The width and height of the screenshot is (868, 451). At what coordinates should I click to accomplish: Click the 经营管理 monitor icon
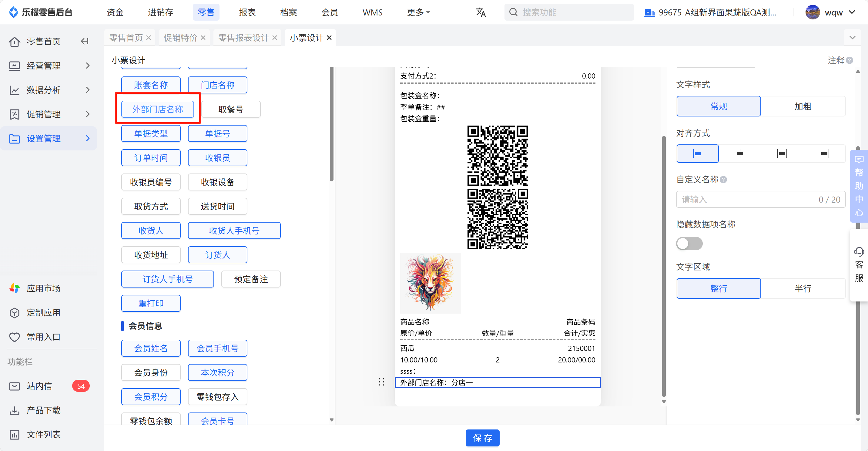point(15,66)
